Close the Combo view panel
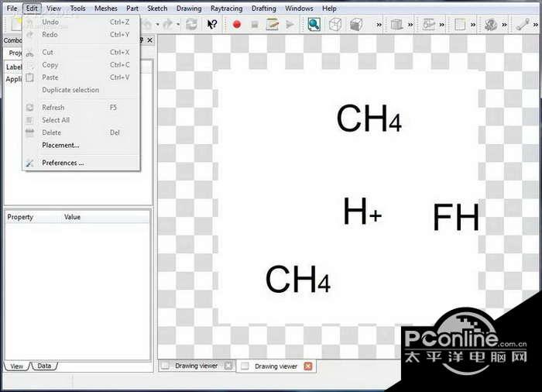 click(x=149, y=40)
